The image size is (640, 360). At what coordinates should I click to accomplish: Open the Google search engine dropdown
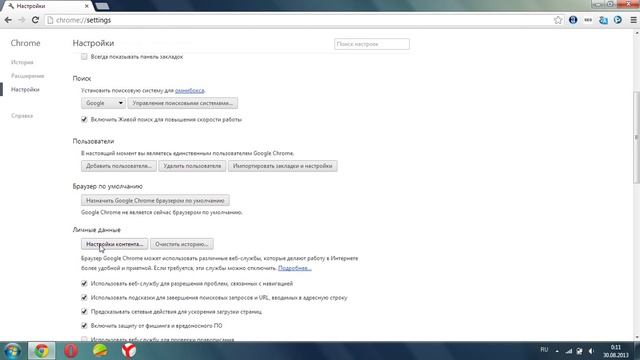point(103,103)
